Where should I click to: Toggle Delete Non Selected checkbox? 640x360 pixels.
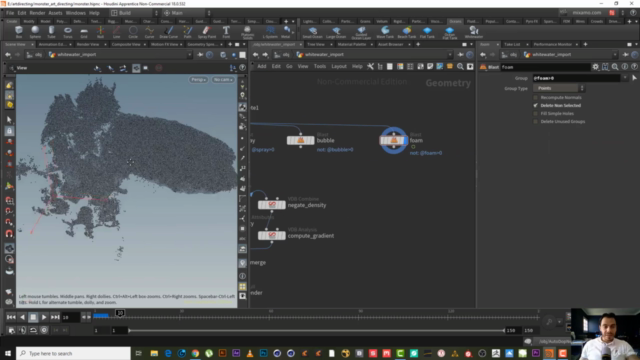(x=536, y=105)
